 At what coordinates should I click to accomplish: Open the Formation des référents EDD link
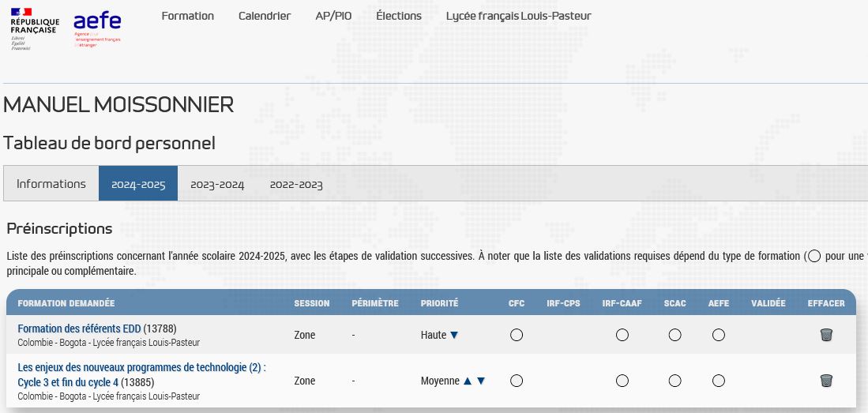pos(79,329)
